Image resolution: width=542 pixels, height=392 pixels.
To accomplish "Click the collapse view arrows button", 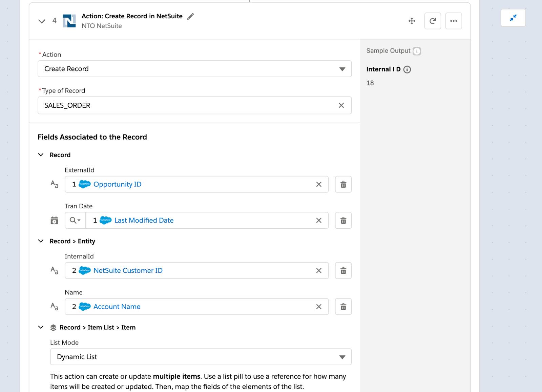I will click(513, 18).
